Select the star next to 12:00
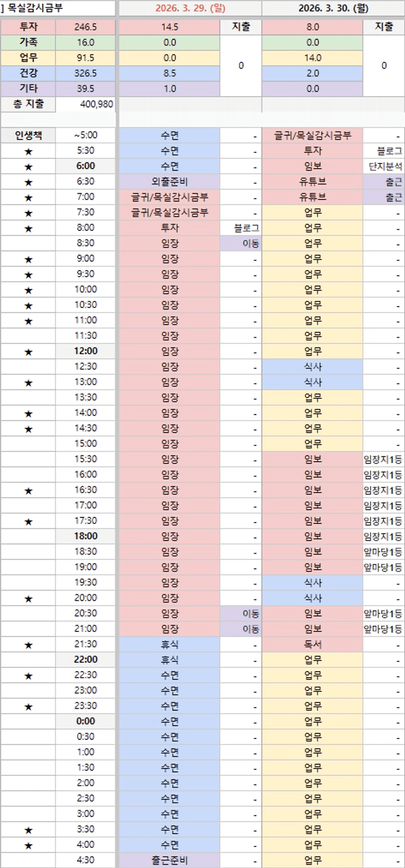Screen dimensions: 405x868 point(28,352)
